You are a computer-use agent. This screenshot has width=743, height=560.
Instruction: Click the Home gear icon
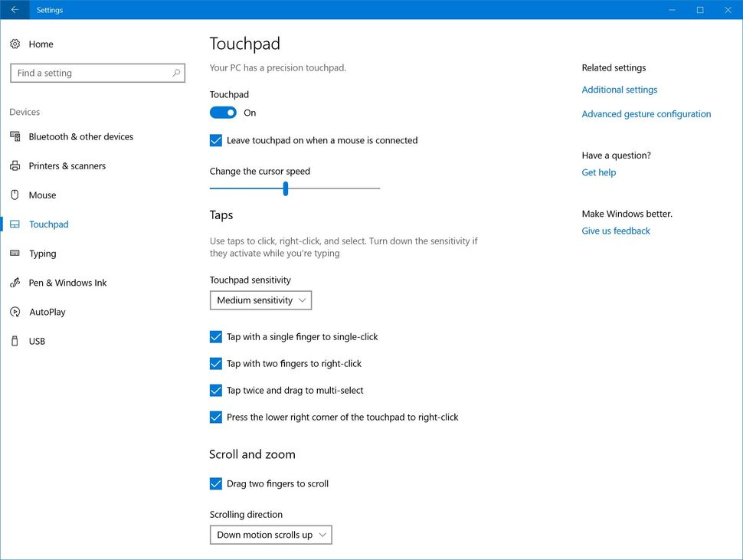(x=15, y=44)
